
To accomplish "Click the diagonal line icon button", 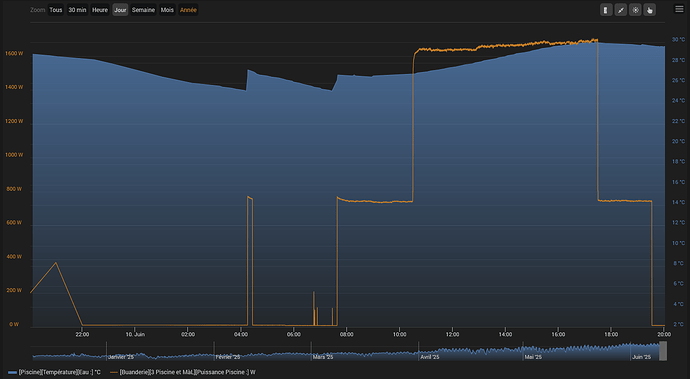I will tap(620, 10).
